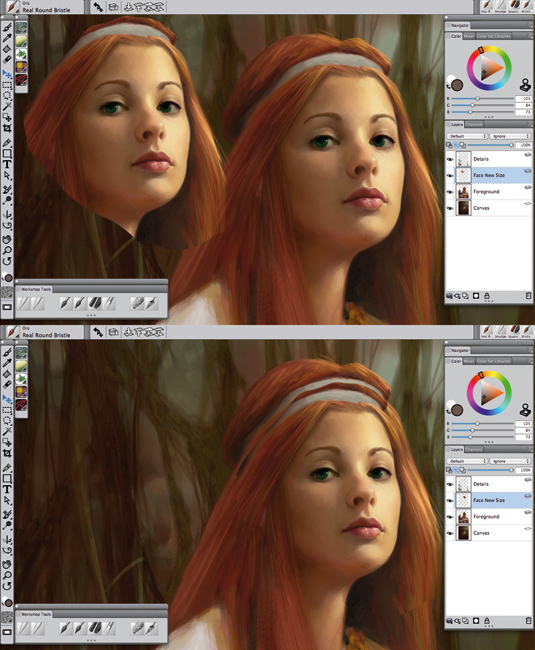The width and height of the screenshot is (535, 650).
Task: Click the Navigator tab in upper screenshot
Action: coord(458,25)
